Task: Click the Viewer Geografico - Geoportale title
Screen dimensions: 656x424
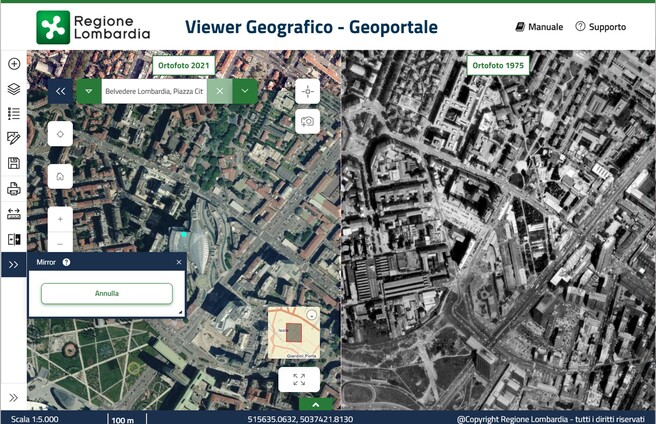Action: 311,27
